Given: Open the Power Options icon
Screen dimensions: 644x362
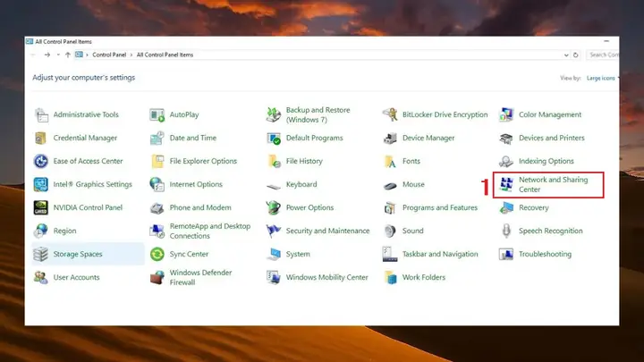Looking at the screenshot, I should point(274,207).
